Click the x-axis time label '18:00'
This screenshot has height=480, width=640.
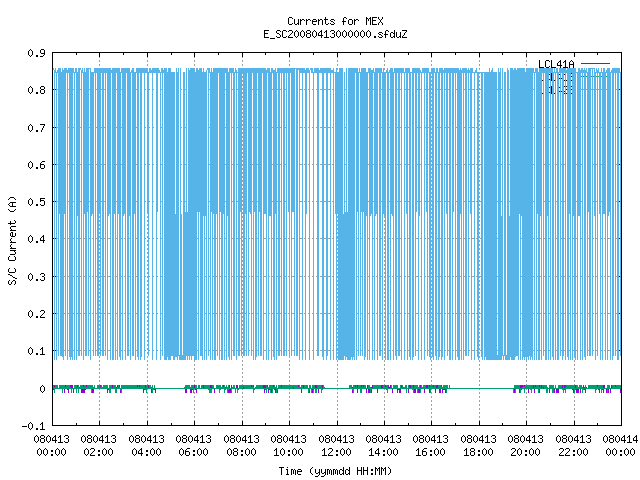[x=479, y=452]
